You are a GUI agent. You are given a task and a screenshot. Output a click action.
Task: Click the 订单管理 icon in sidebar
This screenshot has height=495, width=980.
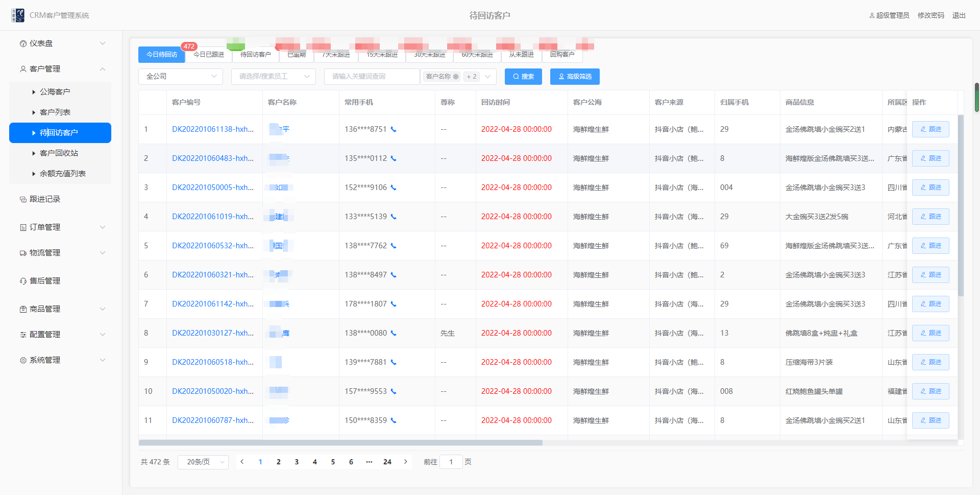click(23, 227)
